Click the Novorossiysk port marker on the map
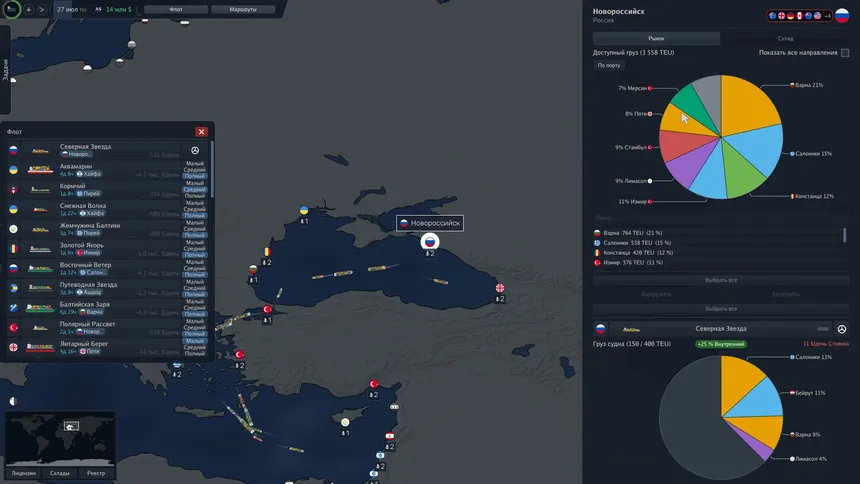 coord(429,241)
